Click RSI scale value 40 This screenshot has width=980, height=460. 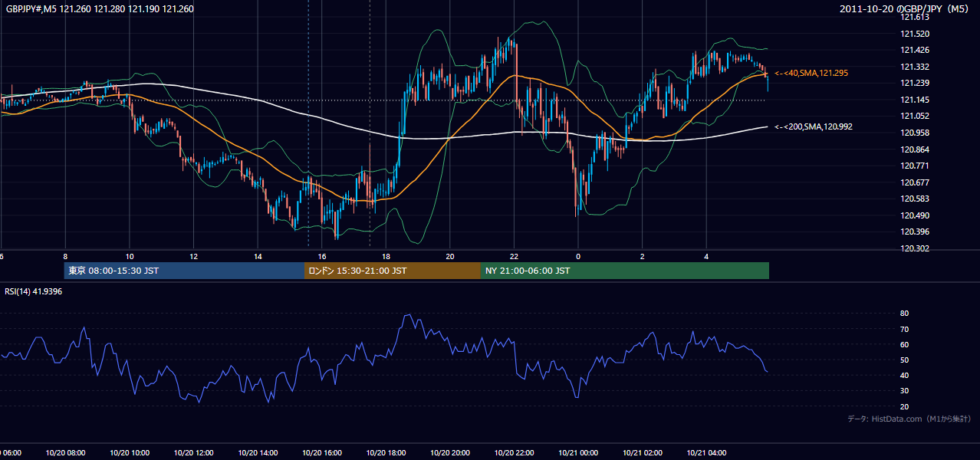pyautogui.click(x=904, y=375)
